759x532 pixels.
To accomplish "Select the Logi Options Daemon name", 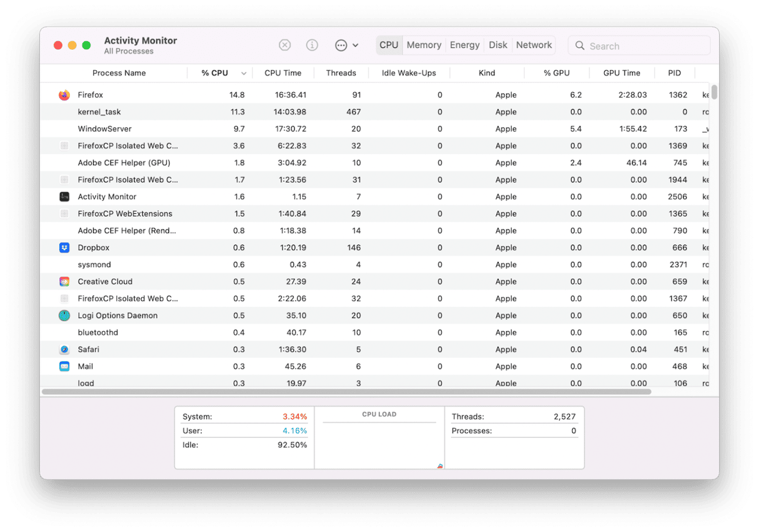I will coord(117,316).
